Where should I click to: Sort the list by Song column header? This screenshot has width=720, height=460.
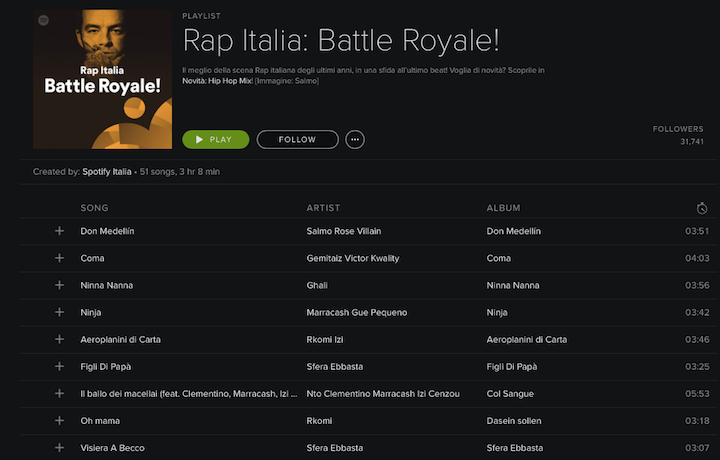(x=94, y=208)
